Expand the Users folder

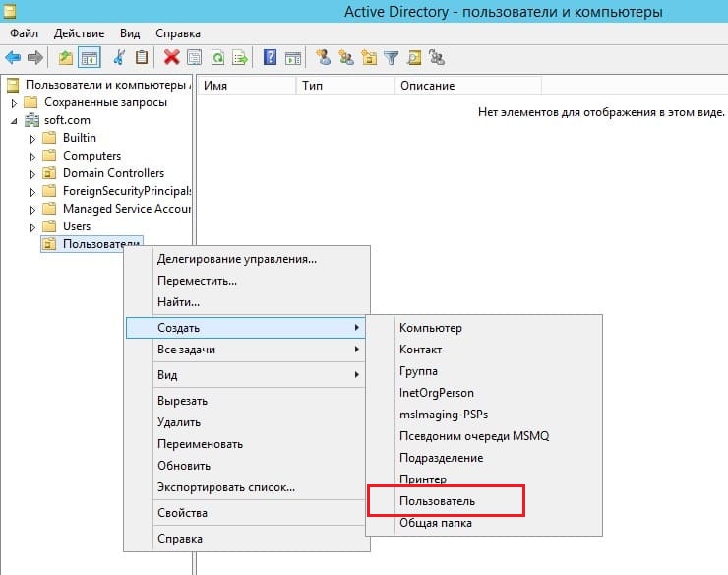(x=32, y=227)
